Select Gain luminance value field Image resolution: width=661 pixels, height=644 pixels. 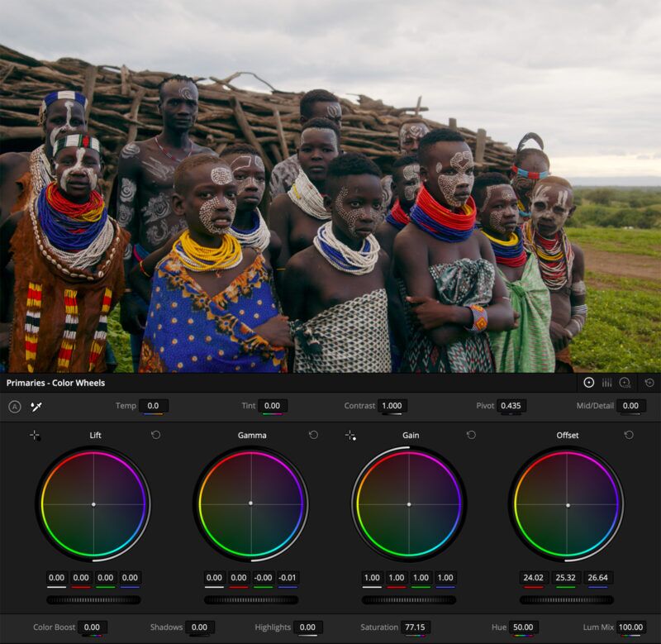372,578
